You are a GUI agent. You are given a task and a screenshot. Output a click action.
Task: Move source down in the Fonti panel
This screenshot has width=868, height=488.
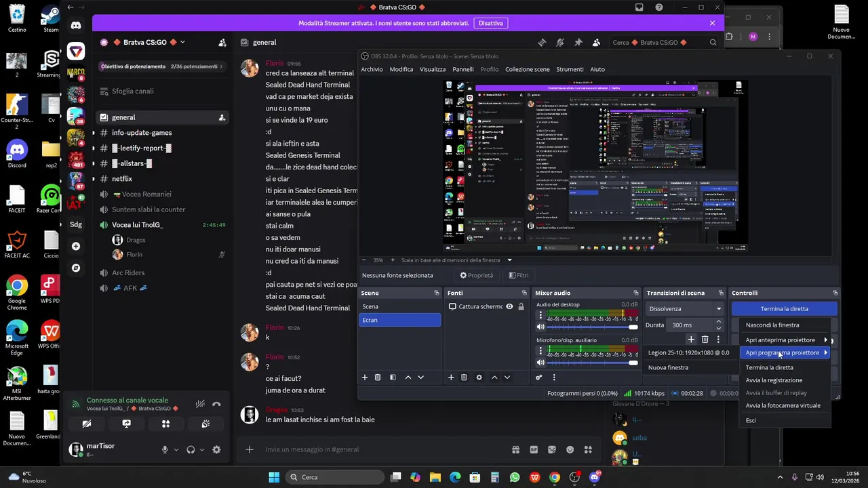(x=507, y=378)
